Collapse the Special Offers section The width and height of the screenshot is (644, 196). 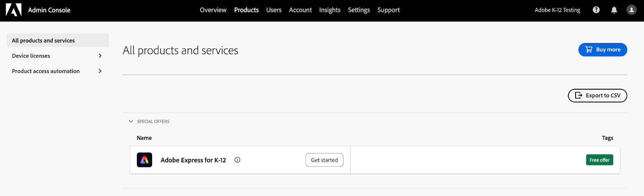pyautogui.click(x=131, y=121)
